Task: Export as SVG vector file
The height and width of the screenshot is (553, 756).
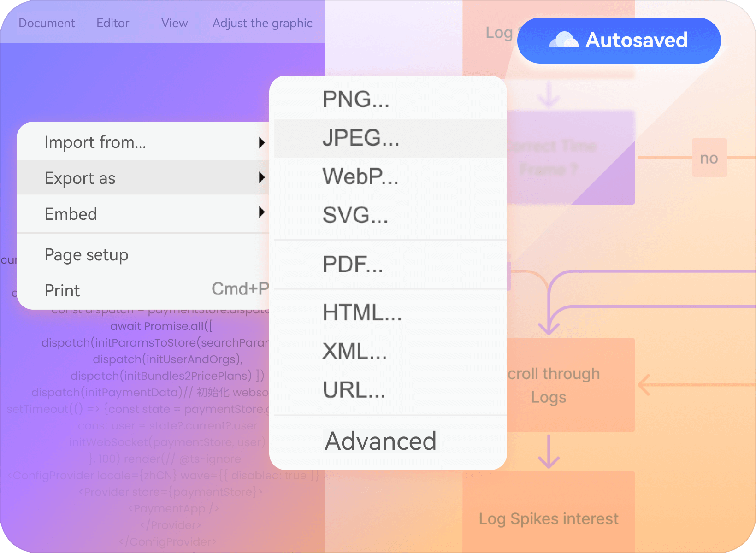Action: point(355,215)
